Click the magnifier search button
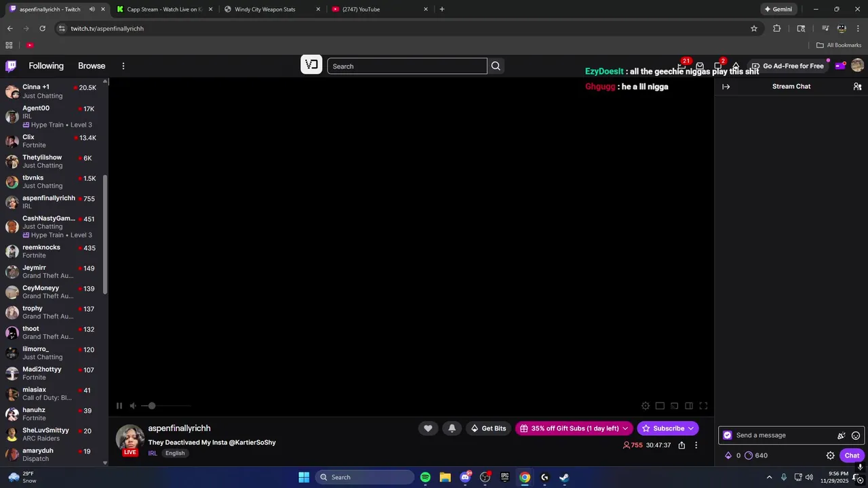The image size is (868, 488). [496, 66]
